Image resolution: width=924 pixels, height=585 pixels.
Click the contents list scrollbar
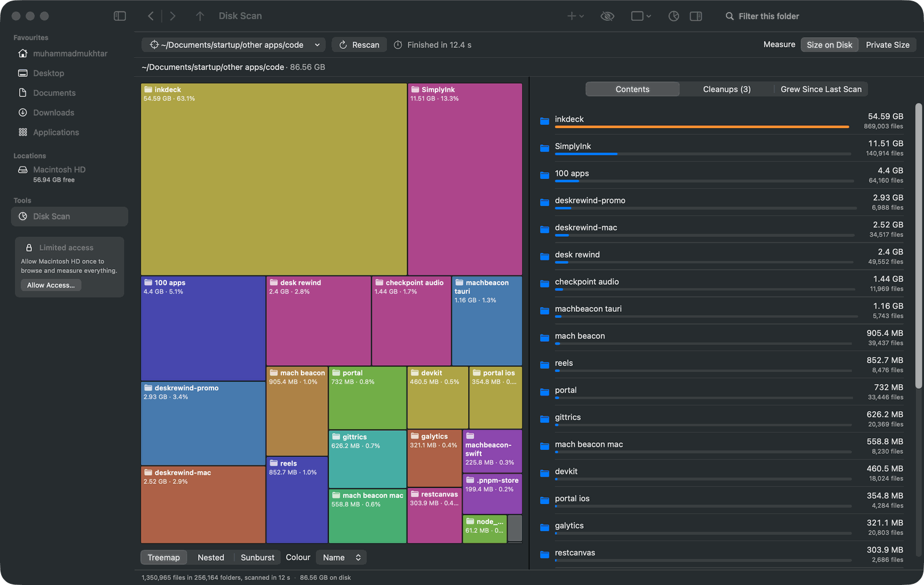click(918, 245)
